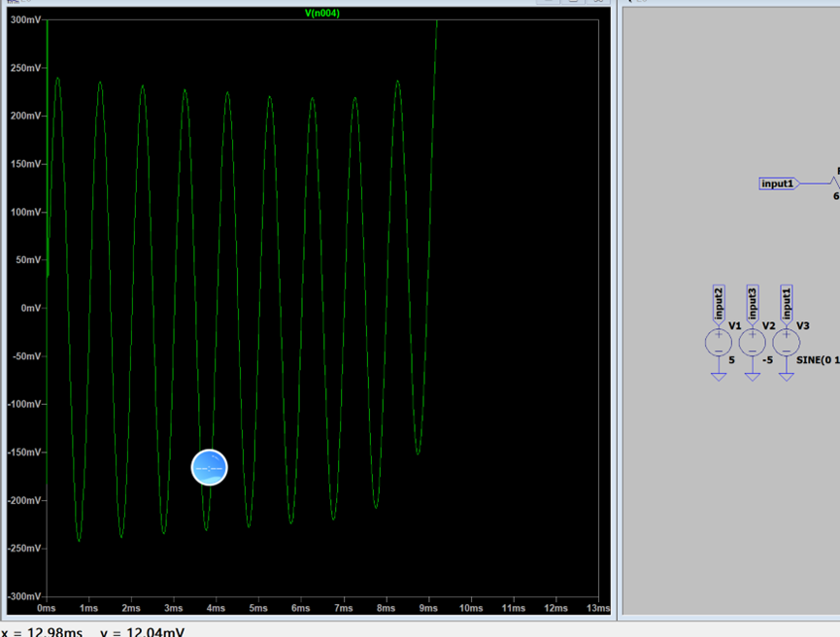The image size is (840, 637).
Task: Click the 8ms time axis label
Action: (x=386, y=608)
